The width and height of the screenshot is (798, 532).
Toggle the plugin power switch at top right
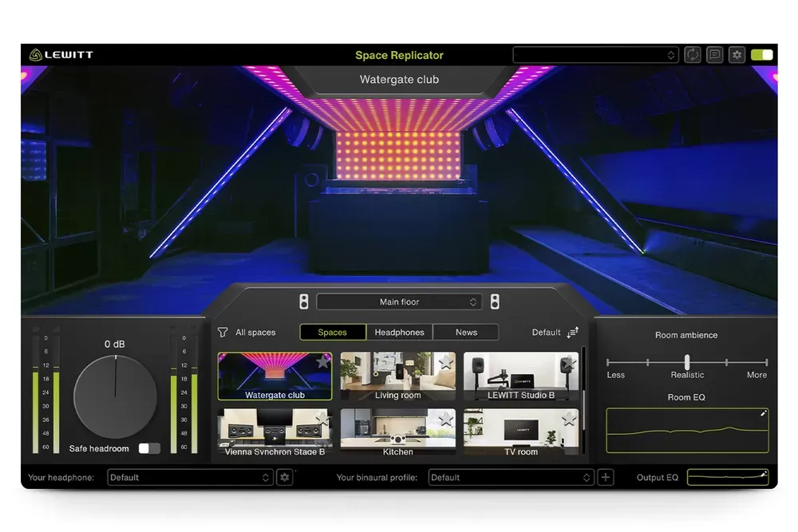pyautogui.click(x=762, y=54)
